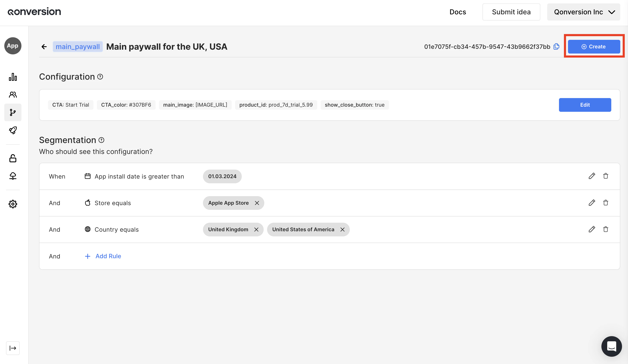
Task: Copy the configuration ID to clipboard
Action: coord(556,46)
